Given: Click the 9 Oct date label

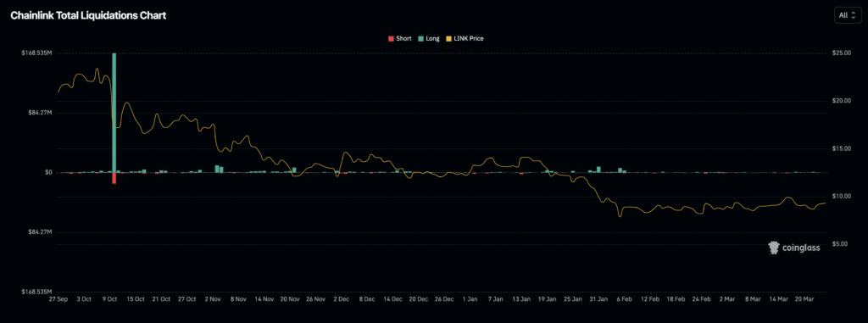Looking at the screenshot, I should point(109,299).
